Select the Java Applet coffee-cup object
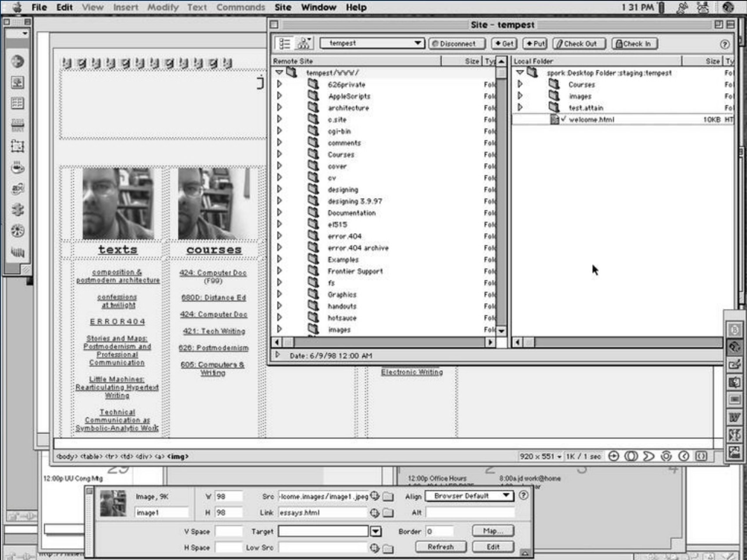The height and width of the screenshot is (560, 747). 18,167
